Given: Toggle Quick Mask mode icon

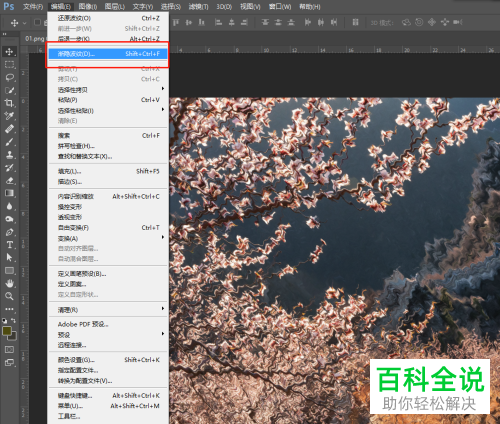Looking at the screenshot, I should (9, 349).
